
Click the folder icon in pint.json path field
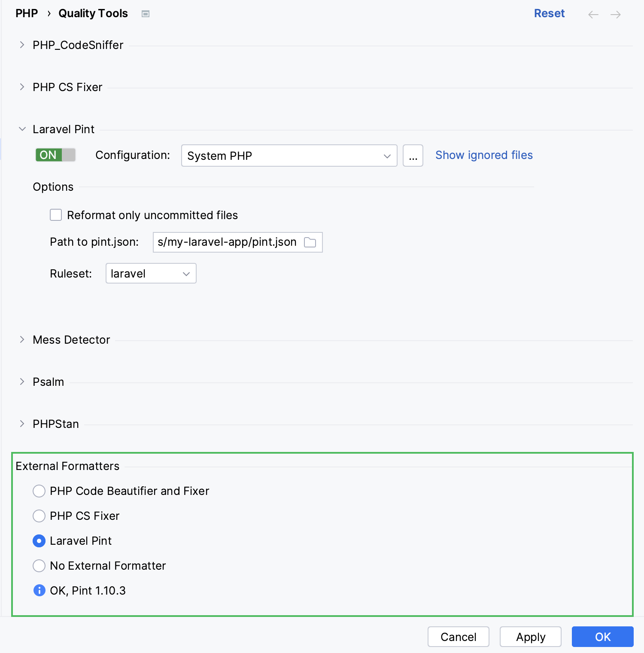click(310, 242)
